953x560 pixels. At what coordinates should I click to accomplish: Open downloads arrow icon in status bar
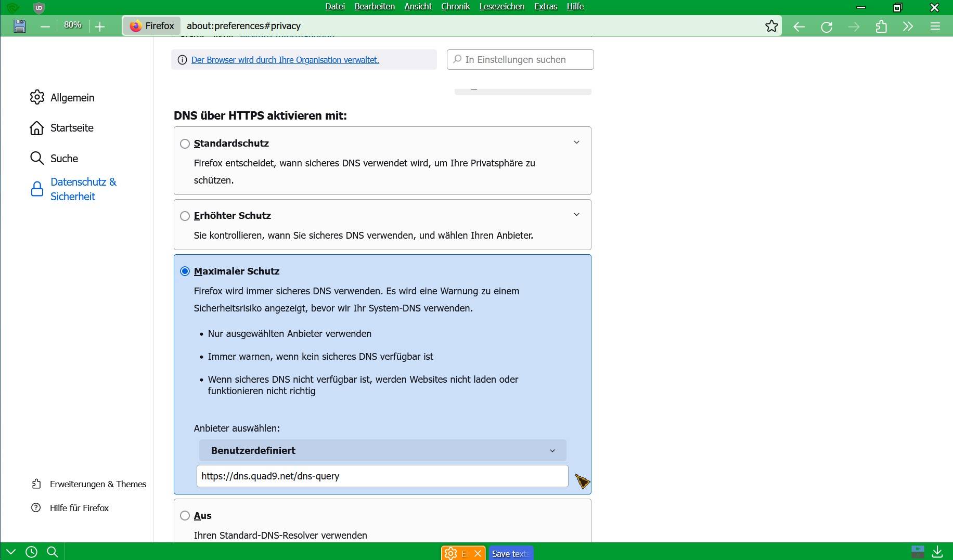pos(937,551)
